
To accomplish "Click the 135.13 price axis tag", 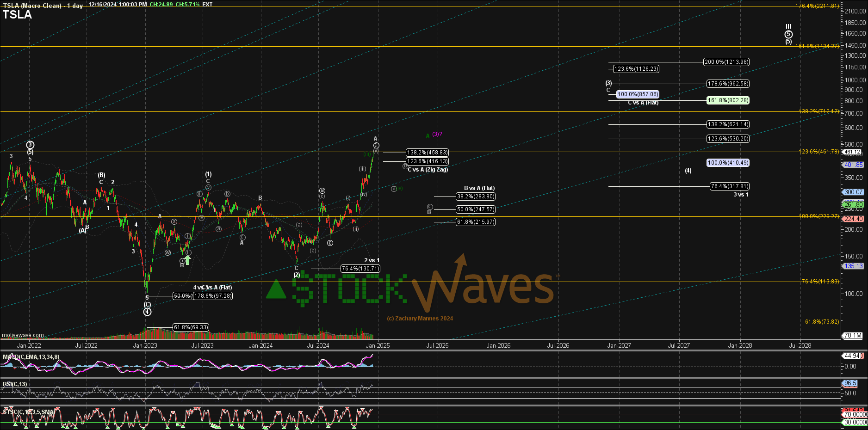I will click(852, 266).
